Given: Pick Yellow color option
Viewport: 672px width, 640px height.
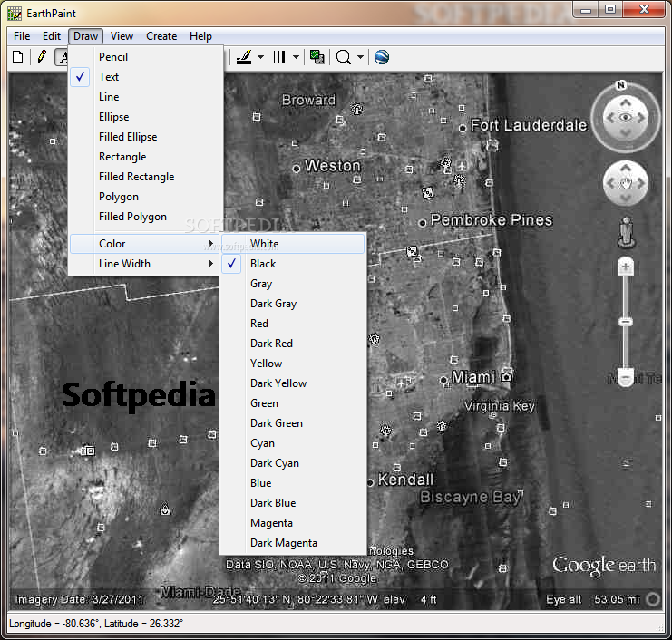Looking at the screenshot, I should [293, 364].
